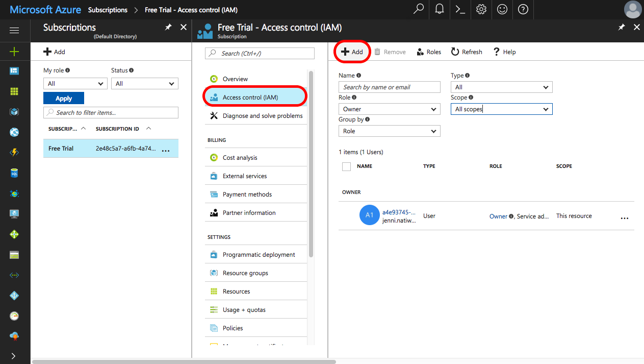
Task: Click Add in the Access control toolbar
Action: click(352, 52)
